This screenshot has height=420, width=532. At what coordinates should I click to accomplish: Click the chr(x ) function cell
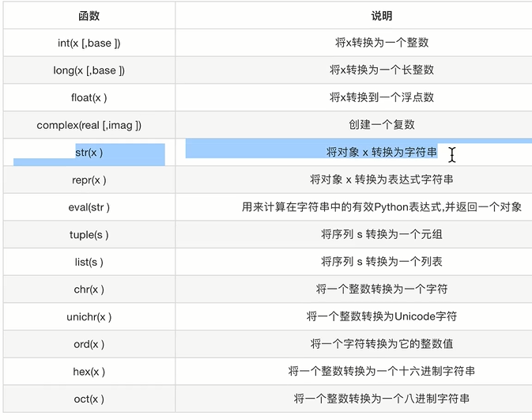[x=89, y=289]
